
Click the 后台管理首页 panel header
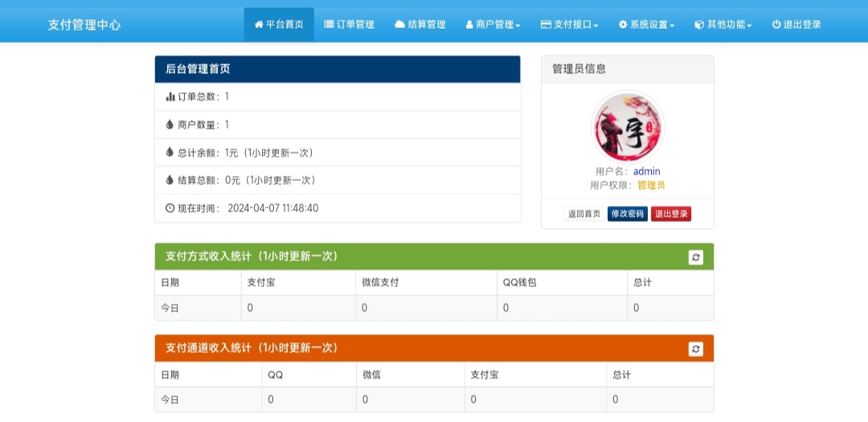point(338,69)
